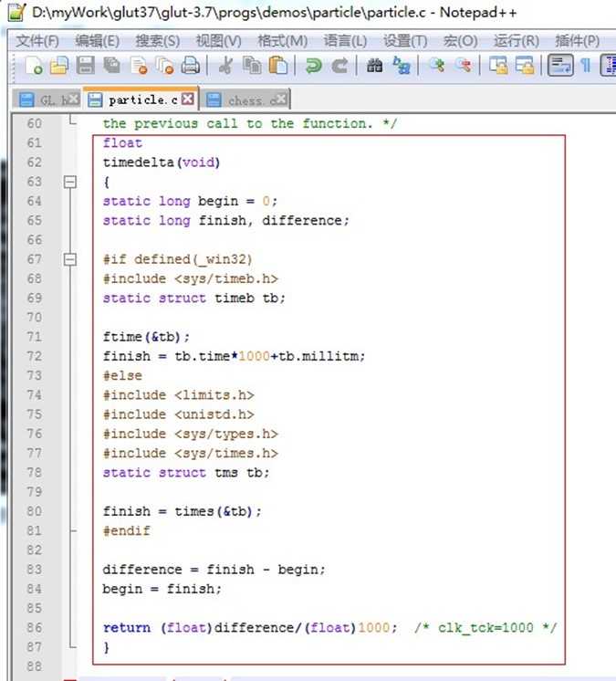Screen dimensions: 616x681
Task: Collapse the function fold at line 63
Action: [70, 182]
